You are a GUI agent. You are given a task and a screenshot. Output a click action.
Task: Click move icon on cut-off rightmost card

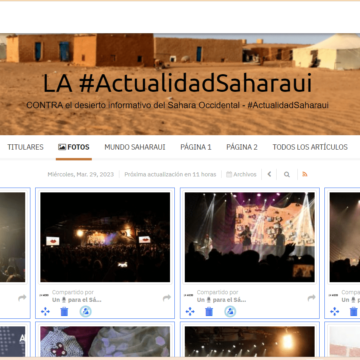[335, 311]
